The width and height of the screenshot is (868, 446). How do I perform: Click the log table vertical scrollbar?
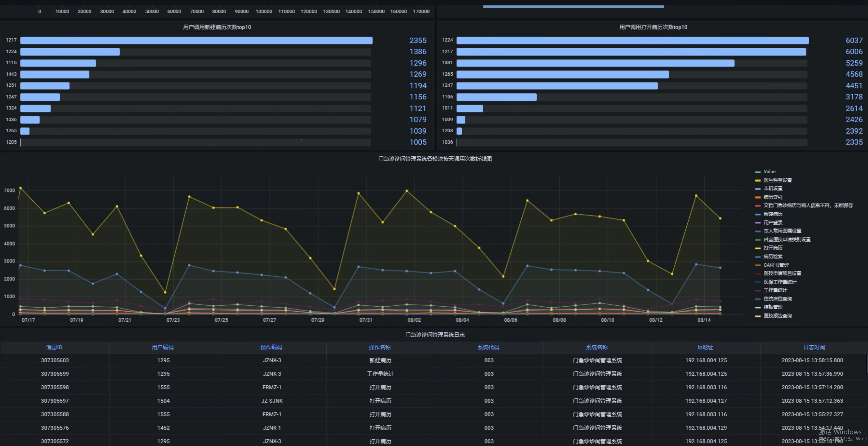pyautogui.click(x=867, y=364)
